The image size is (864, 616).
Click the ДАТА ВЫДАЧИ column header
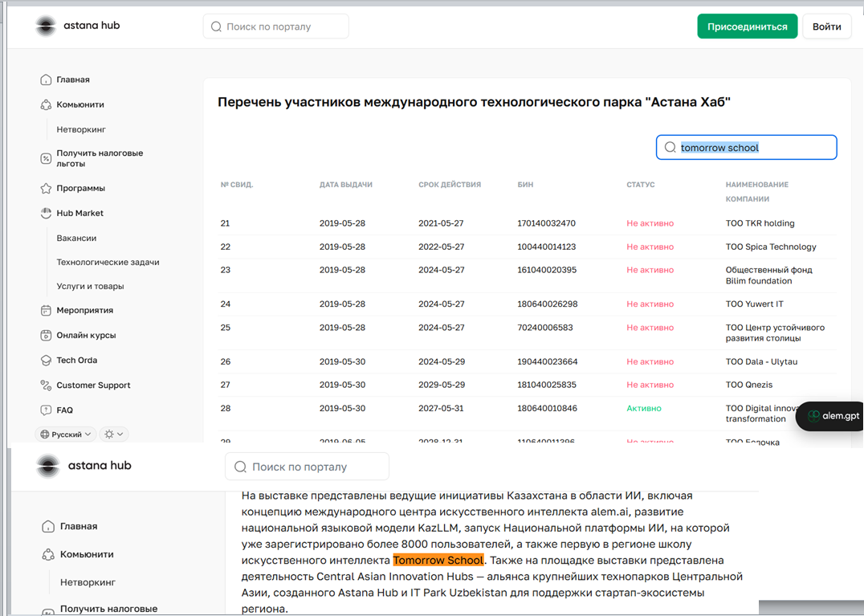(x=345, y=185)
